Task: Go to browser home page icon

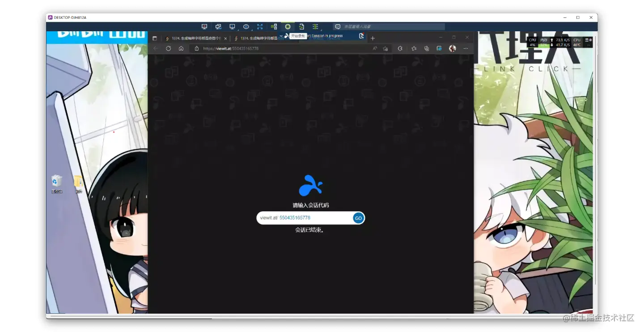Action: pos(181,48)
